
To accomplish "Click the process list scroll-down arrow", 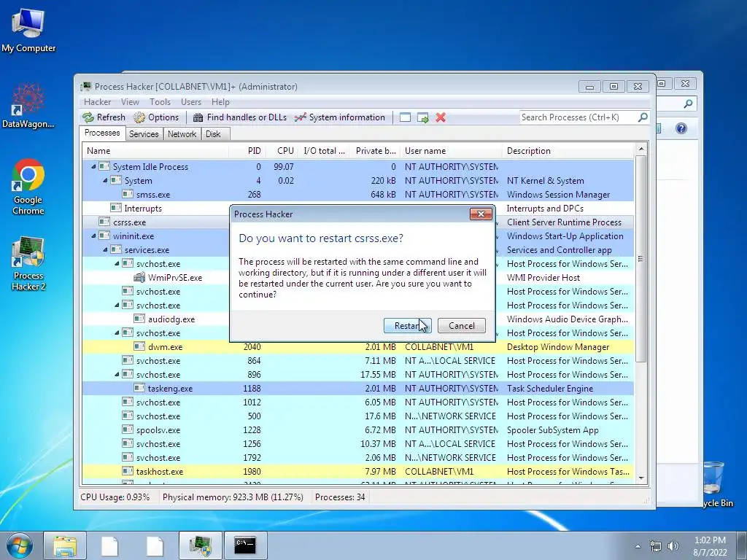I will pyautogui.click(x=641, y=478).
